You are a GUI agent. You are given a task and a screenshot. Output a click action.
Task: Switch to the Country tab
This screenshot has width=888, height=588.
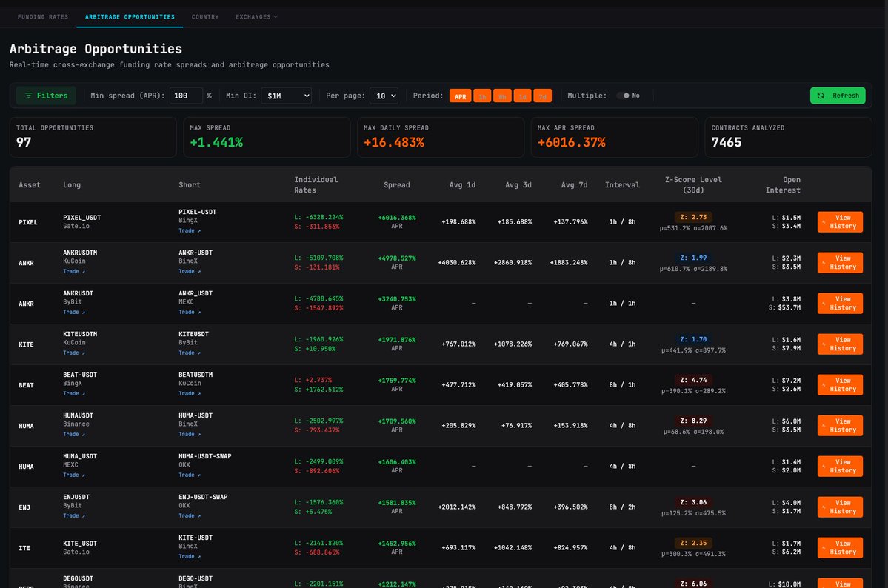click(205, 17)
